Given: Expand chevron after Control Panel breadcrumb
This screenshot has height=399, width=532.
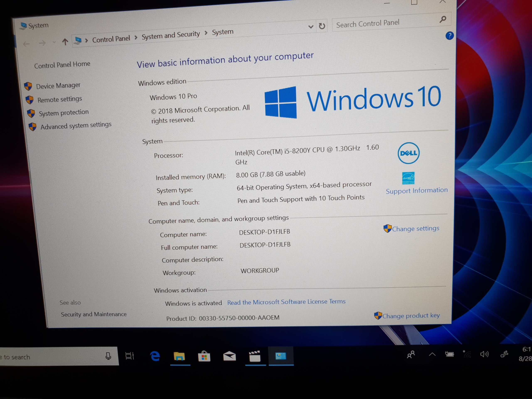Looking at the screenshot, I should [136, 38].
